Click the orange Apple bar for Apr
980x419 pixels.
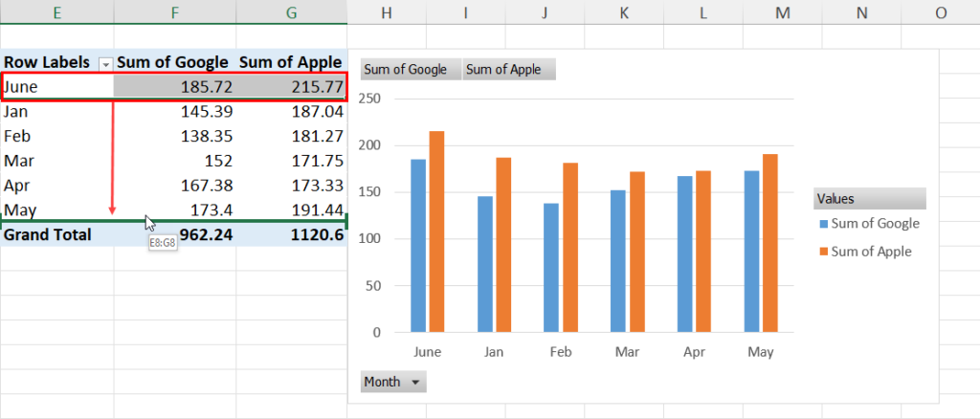[703, 252]
